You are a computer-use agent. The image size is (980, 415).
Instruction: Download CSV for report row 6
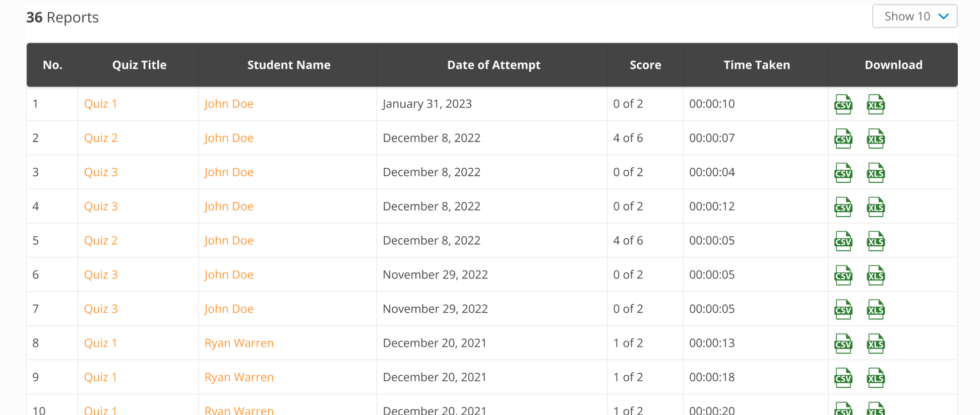(x=843, y=275)
